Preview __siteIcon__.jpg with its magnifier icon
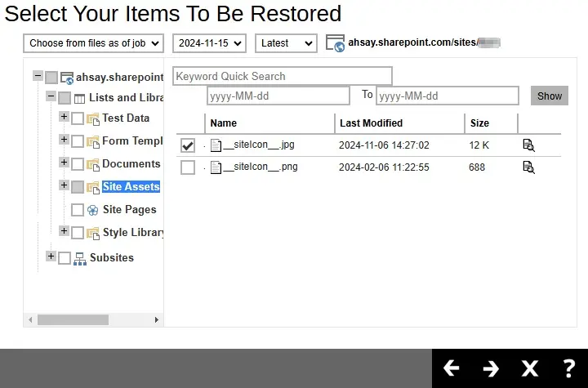 click(528, 145)
